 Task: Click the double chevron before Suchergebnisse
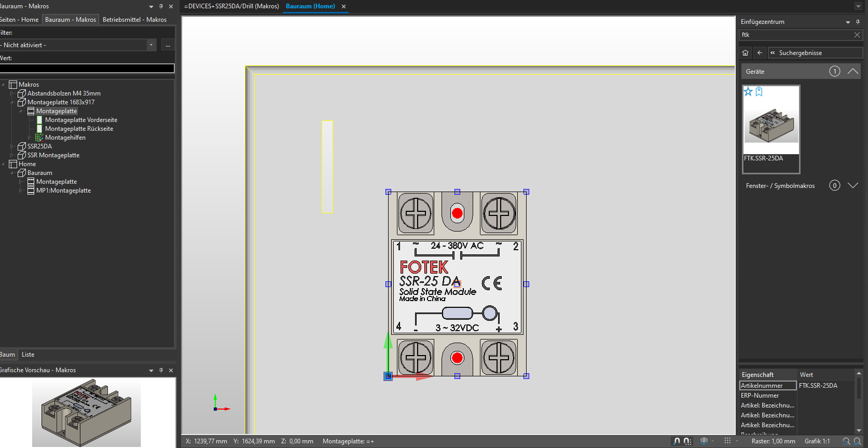pos(773,53)
